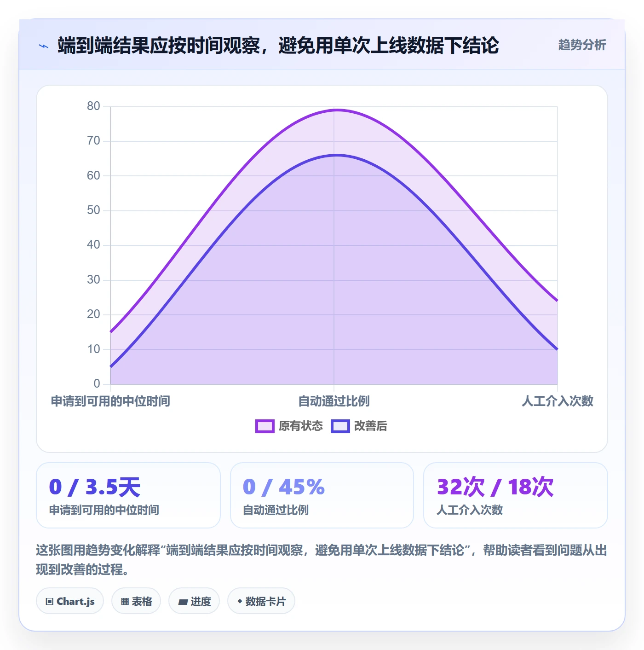The image size is (644, 650).
Task: Click the purple 原有状态 legend color box
Action: tap(265, 426)
